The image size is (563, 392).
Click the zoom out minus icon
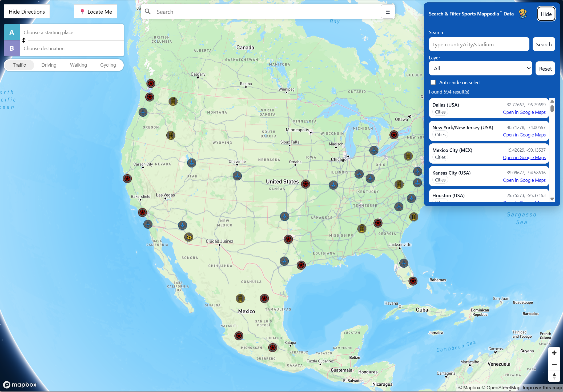pos(554,364)
